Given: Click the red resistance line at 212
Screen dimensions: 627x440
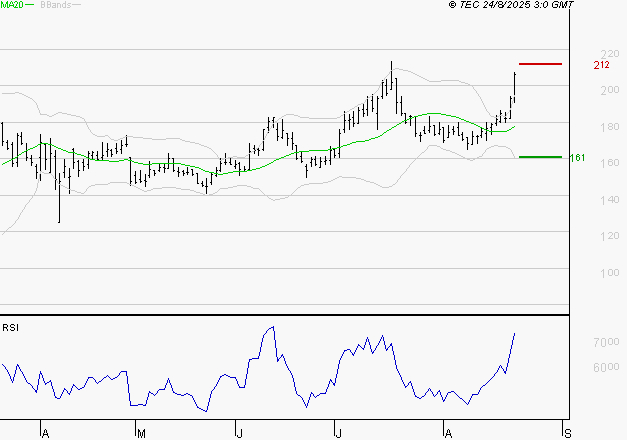Looking at the screenshot, I should (x=540, y=64).
